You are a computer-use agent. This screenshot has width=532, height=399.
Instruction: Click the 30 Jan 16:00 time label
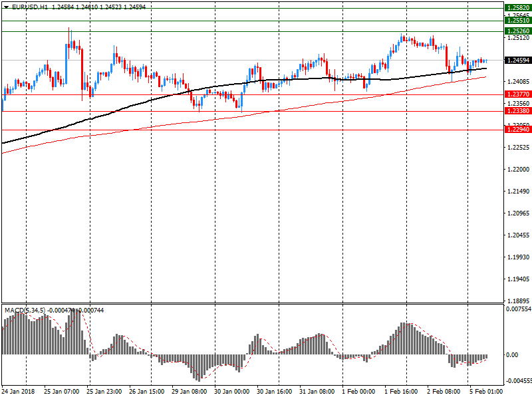point(275,392)
